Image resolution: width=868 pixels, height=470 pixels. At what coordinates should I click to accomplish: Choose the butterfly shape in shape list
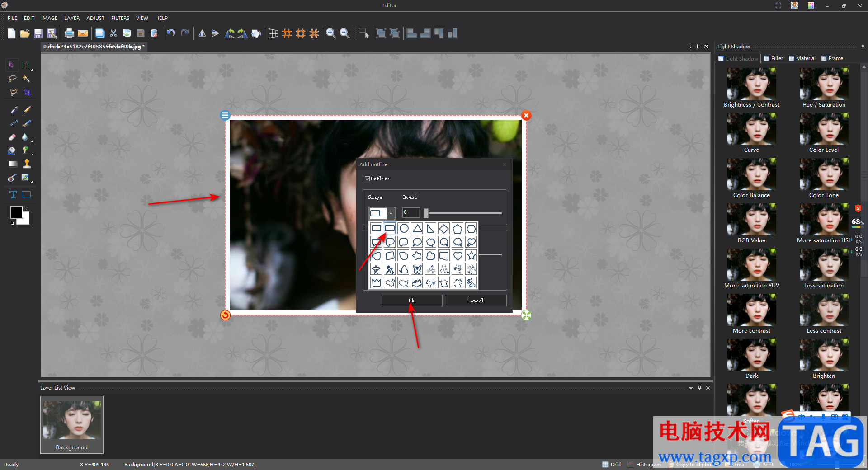click(417, 269)
